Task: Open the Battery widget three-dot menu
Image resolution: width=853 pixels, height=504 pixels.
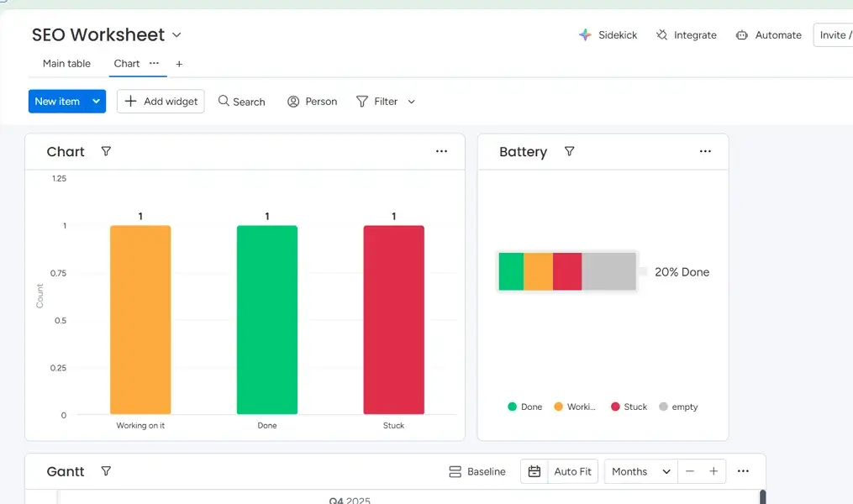Action: pyautogui.click(x=705, y=151)
